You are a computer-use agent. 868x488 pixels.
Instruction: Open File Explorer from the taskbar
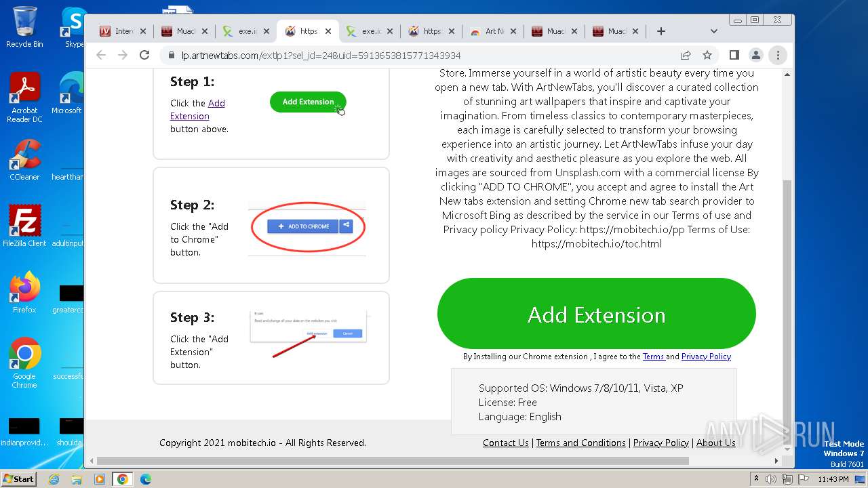(77, 479)
